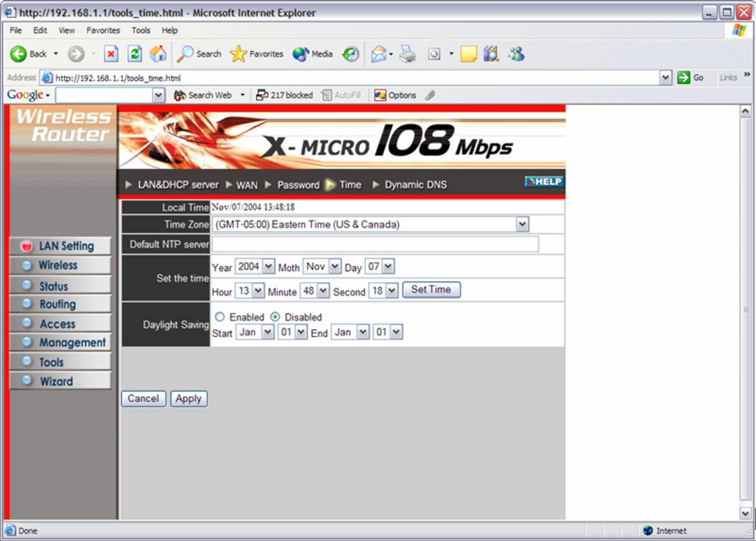756x541 pixels.
Task: Open the Edit menu
Action: [40, 30]
